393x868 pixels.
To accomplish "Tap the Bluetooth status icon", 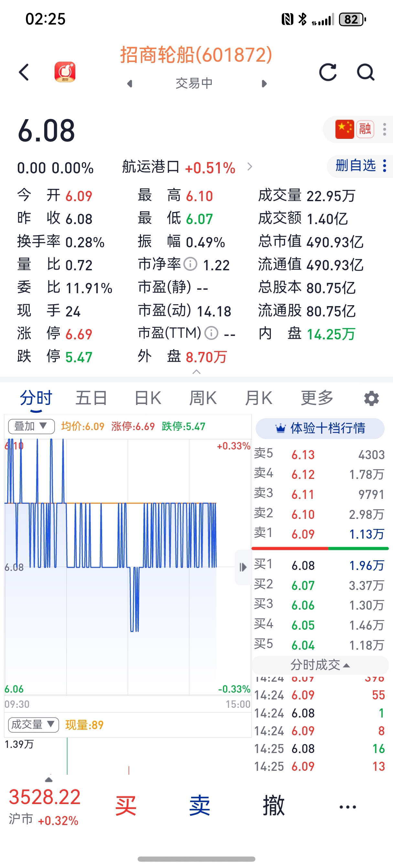I will 303,19.
